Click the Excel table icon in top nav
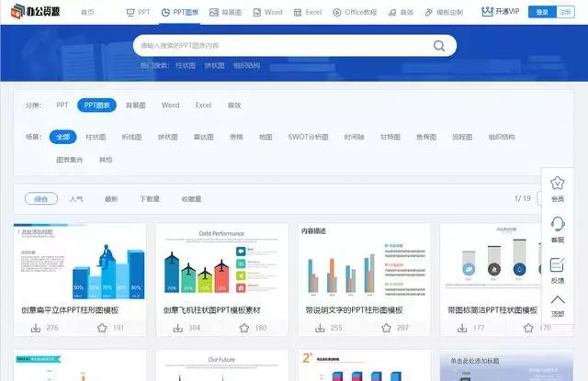 [298, 12]
